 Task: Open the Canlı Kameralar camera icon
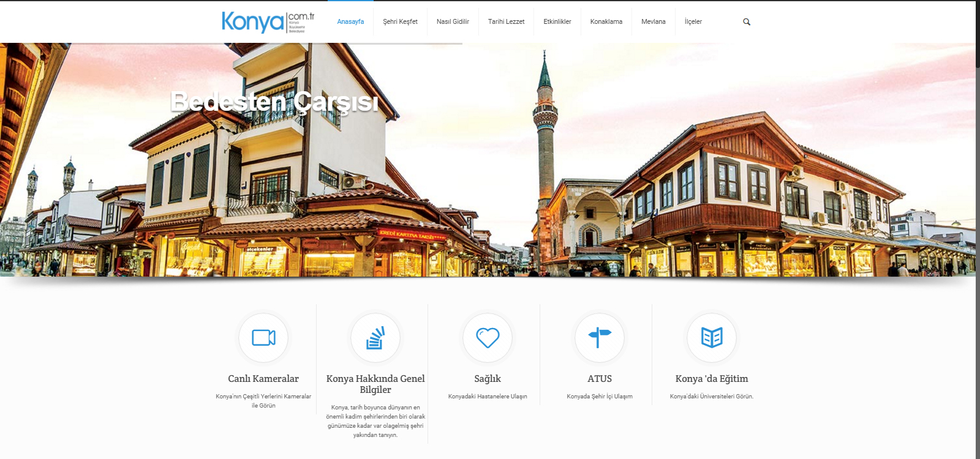263,338
